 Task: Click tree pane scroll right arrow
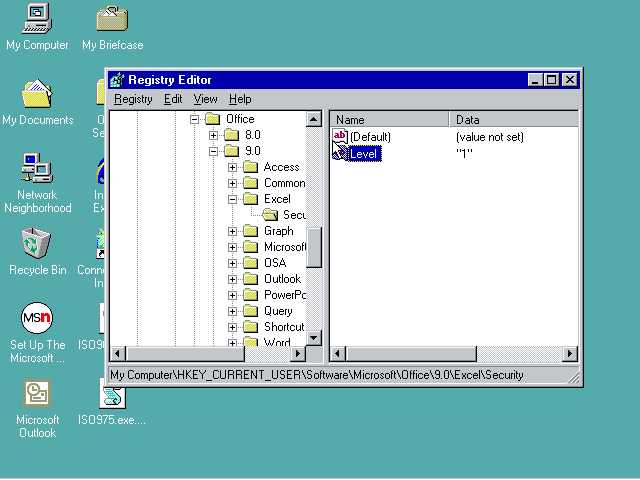(x=298, y=353)
